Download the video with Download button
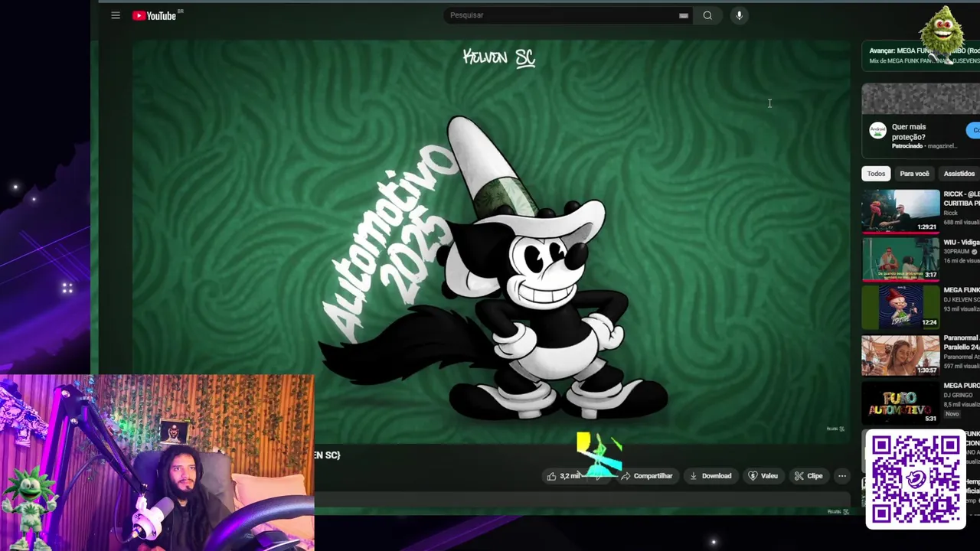This screenshot has width=980, height=551. tap(710, 476)
